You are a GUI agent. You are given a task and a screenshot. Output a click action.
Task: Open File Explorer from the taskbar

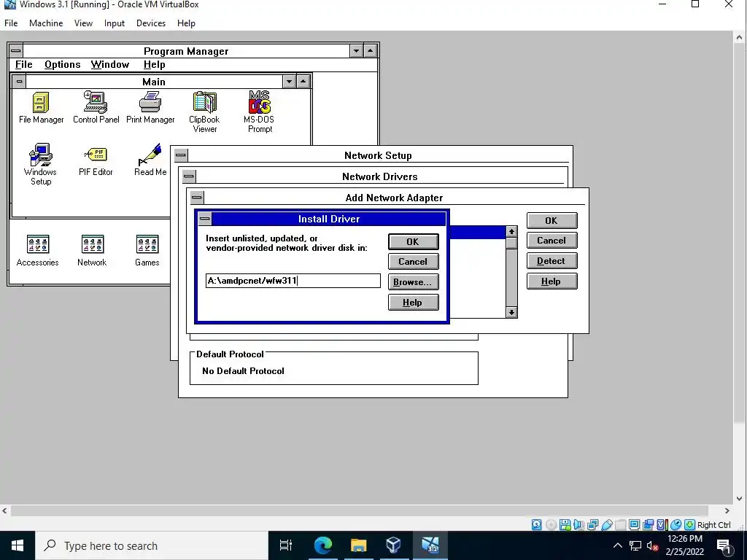coord(358,545)
